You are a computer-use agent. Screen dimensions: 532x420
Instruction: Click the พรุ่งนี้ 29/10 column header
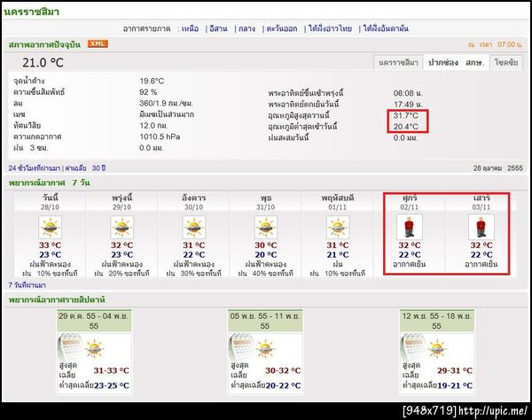point(122,202)
